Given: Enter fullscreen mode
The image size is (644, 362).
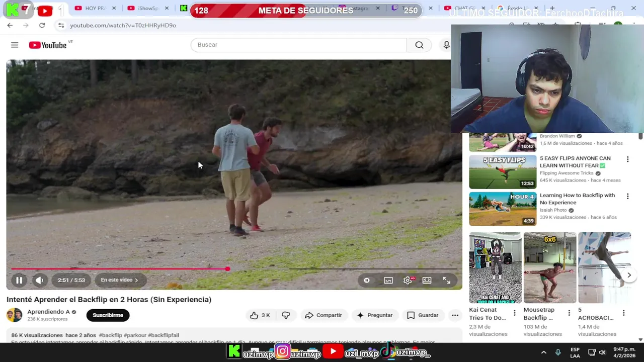Looking at the screenshot, I should click(446, 280).
